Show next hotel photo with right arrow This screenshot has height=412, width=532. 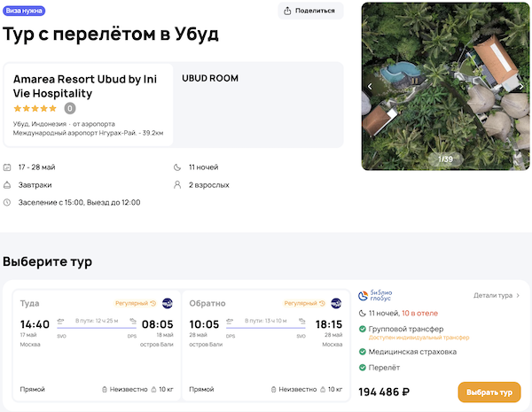click(x=521, y=86)
